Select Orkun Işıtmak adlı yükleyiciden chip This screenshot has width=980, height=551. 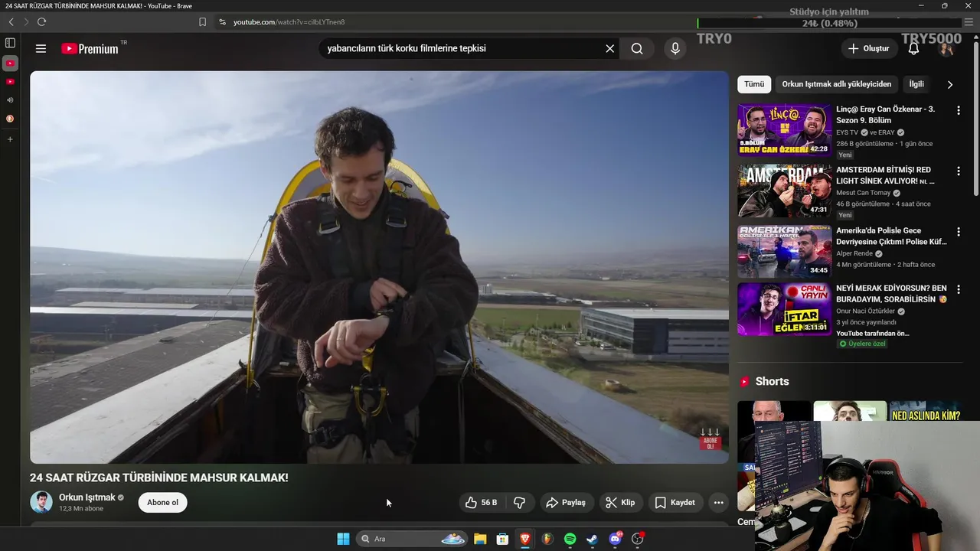point(837,84)
